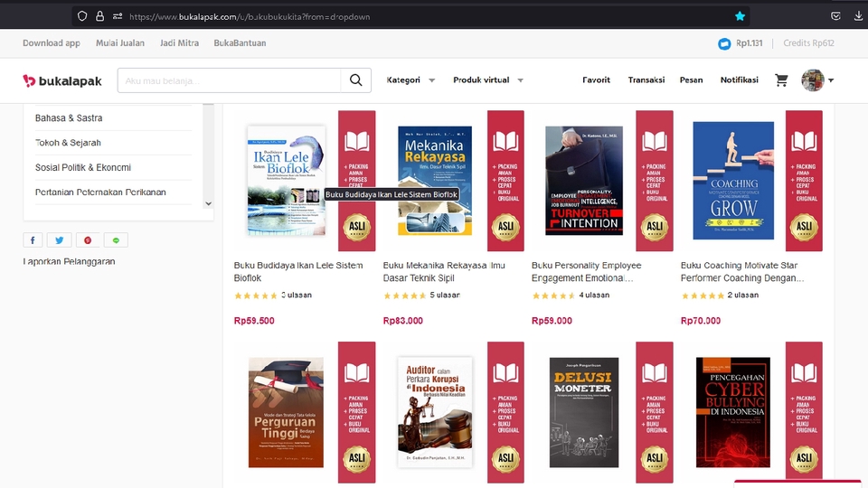Go to Transaksi
868x488 pixels.
(646, 80)
